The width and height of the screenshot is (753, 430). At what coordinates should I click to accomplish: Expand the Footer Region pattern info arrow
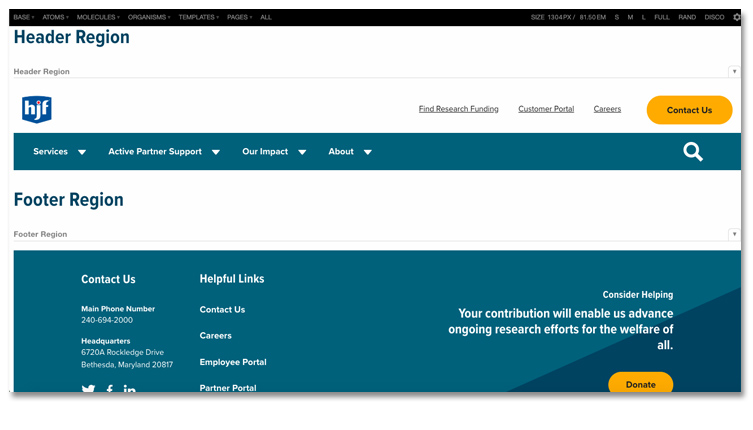pyautogui.click(x=734, y=234)
